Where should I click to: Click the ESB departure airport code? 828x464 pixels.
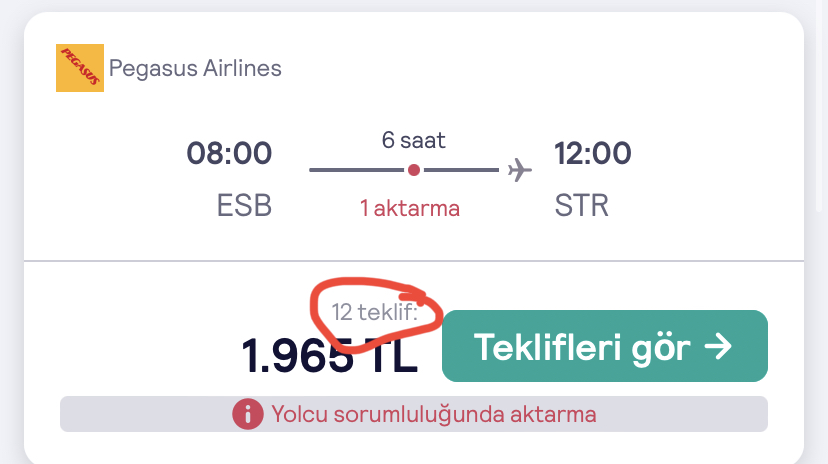244,206
